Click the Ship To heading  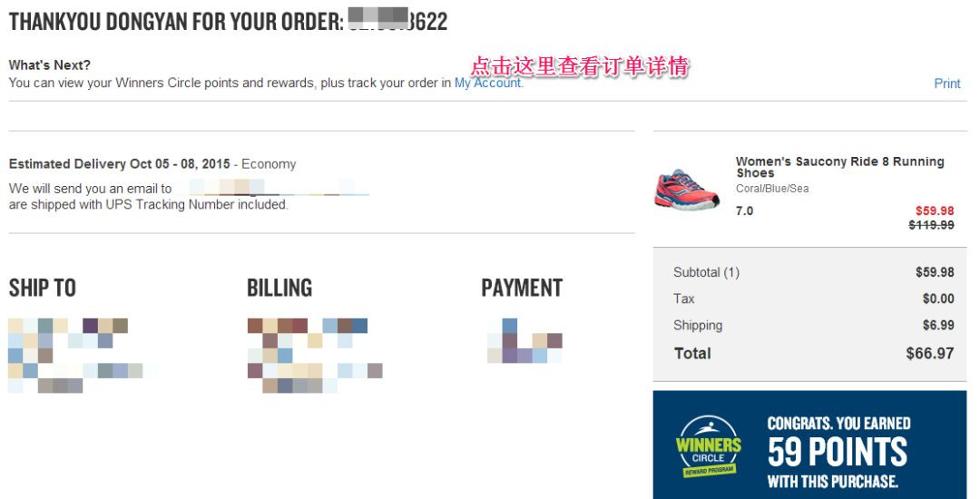tap(43, 288)
